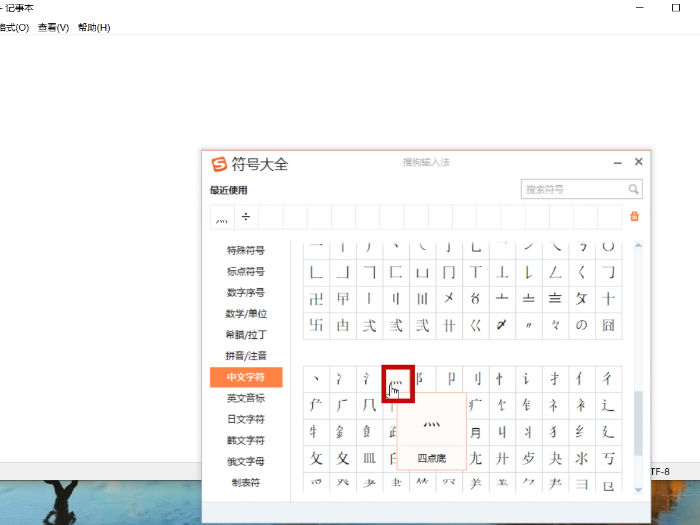700x525 pixels.
Task: Open Notepad's 帮助(H) menu
Action: click(x=94, y=28)
